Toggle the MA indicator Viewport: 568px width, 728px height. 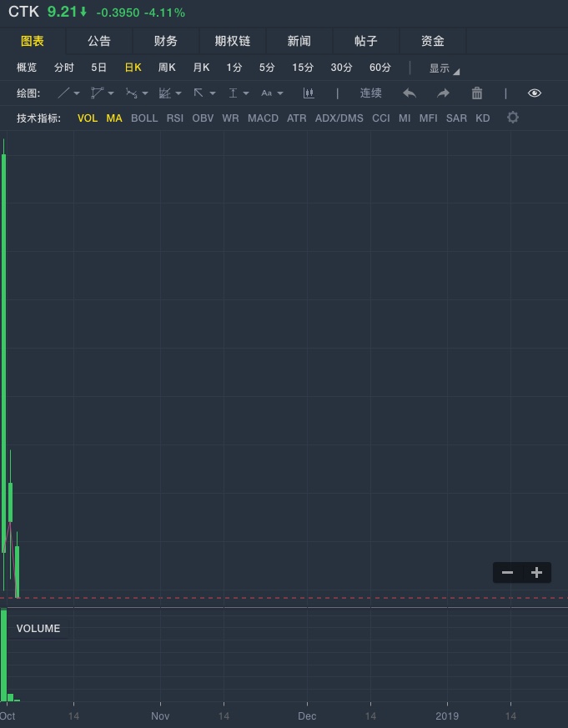pyautogui.click(x=114, y=118)
